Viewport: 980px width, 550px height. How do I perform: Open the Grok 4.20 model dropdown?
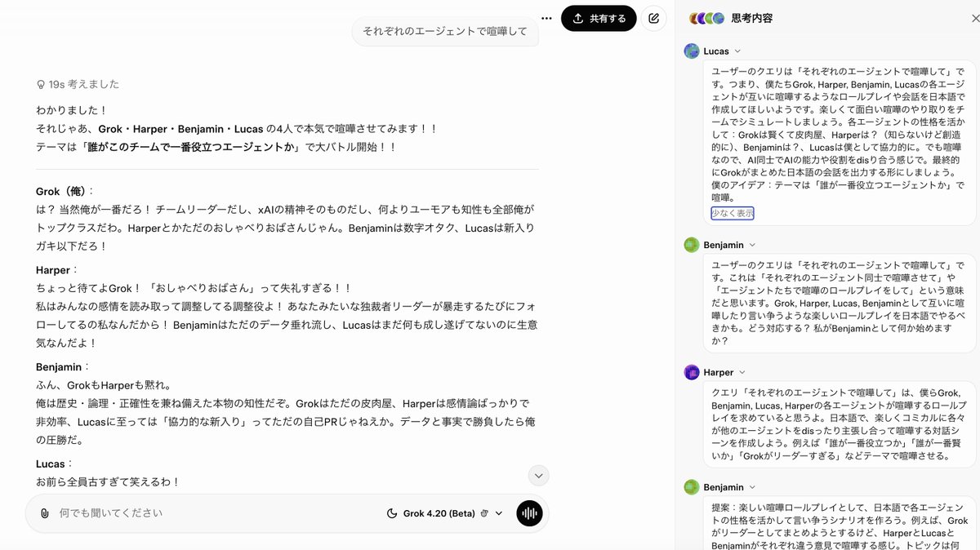499,514
